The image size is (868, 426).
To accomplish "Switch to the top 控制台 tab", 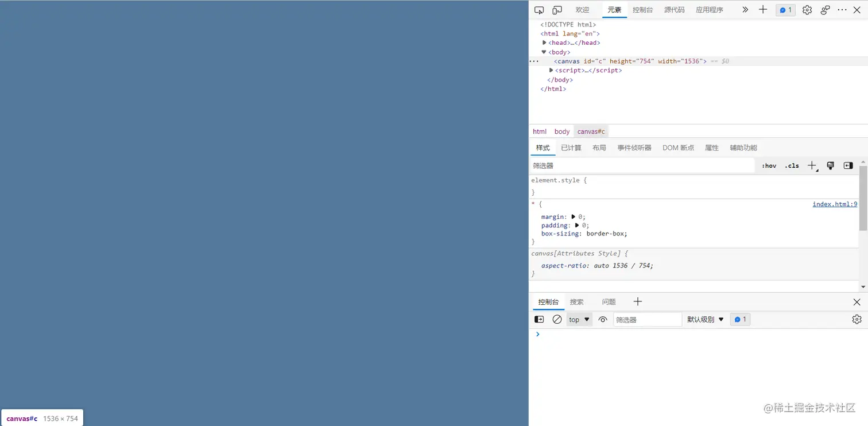I will coord(642,10).
